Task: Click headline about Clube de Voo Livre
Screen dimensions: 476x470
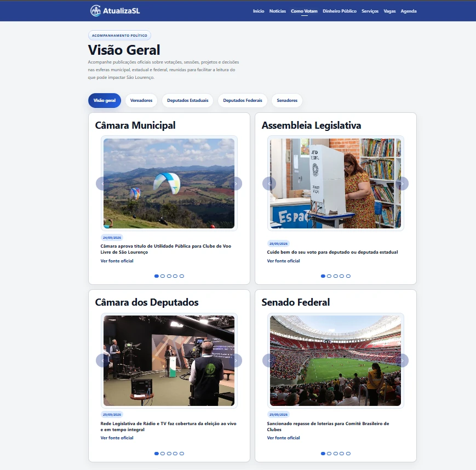Action: (x=166, y=249)
